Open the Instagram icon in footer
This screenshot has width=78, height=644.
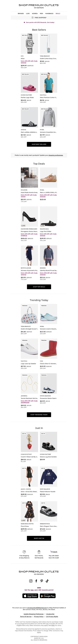pyautogui.click(x=31, y=581)
